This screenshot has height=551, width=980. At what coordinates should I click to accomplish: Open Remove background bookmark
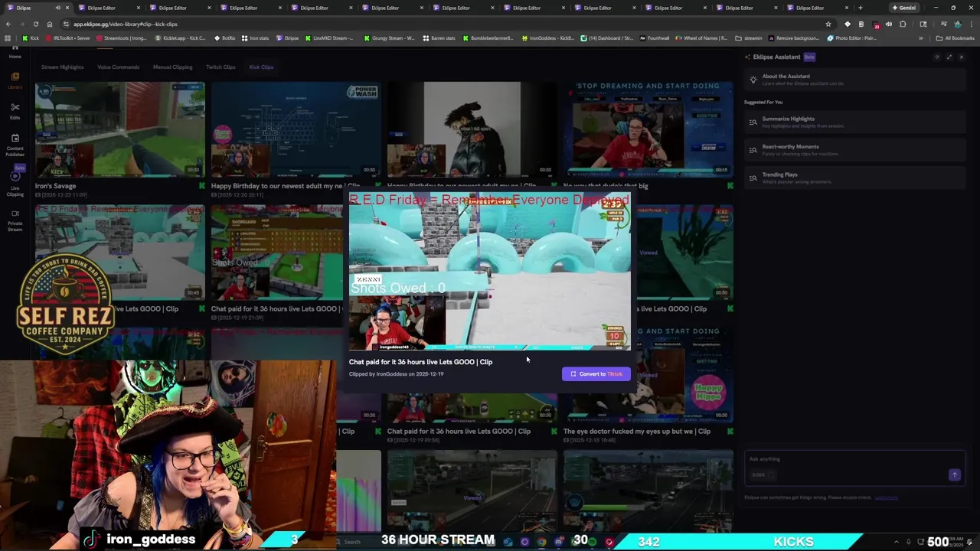click(x=793, y=37)
